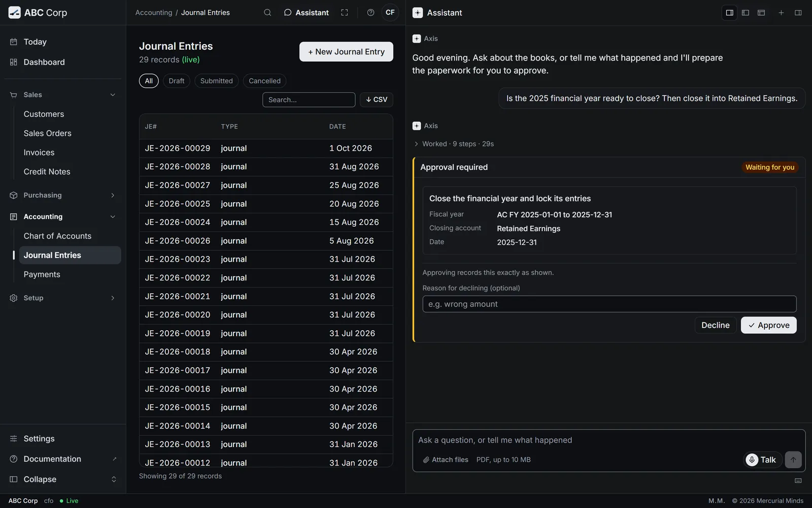Open the CF user avatar menu
The height and width of the screenshot is (508, 812).
click(x=390, y=13)
